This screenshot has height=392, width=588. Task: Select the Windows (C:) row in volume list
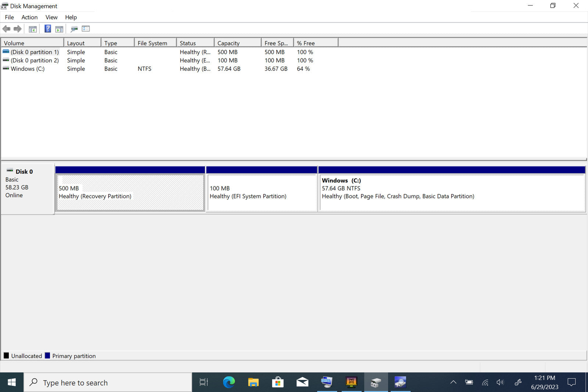click(28, 69)
